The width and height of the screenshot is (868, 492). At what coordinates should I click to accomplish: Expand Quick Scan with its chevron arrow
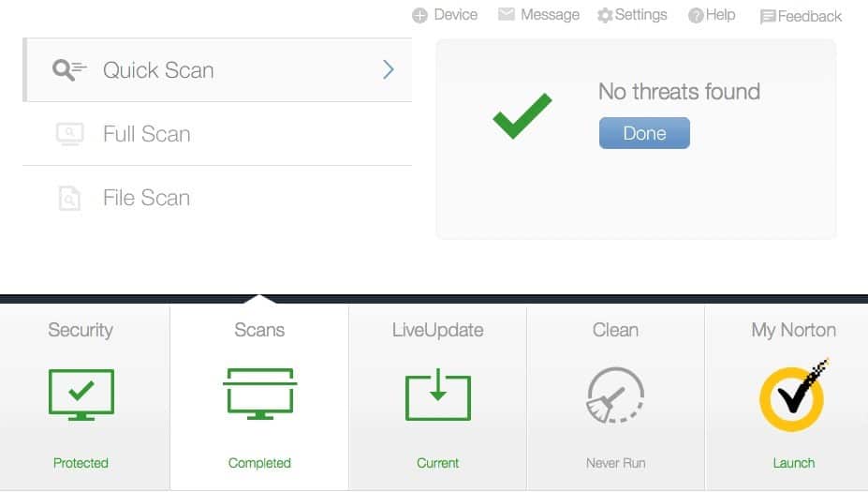click(389, 69)
